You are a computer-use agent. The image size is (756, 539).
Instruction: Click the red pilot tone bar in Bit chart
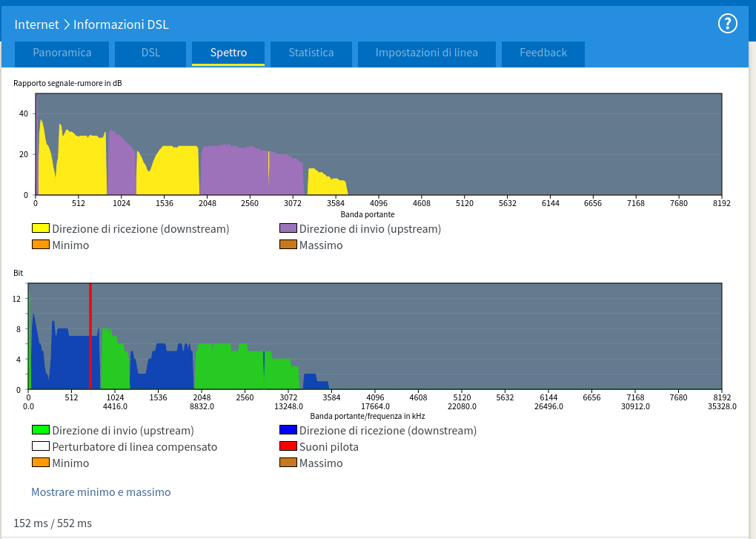click(90, 337)
